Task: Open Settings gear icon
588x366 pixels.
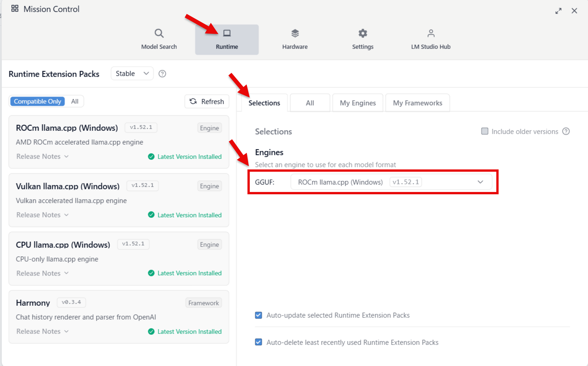Action: coord(363,33)
